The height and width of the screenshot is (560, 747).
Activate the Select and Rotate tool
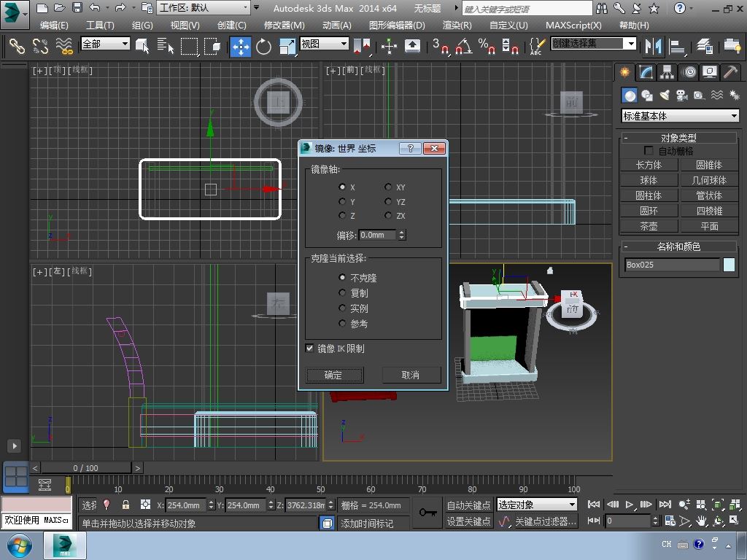tap(263, 46)
